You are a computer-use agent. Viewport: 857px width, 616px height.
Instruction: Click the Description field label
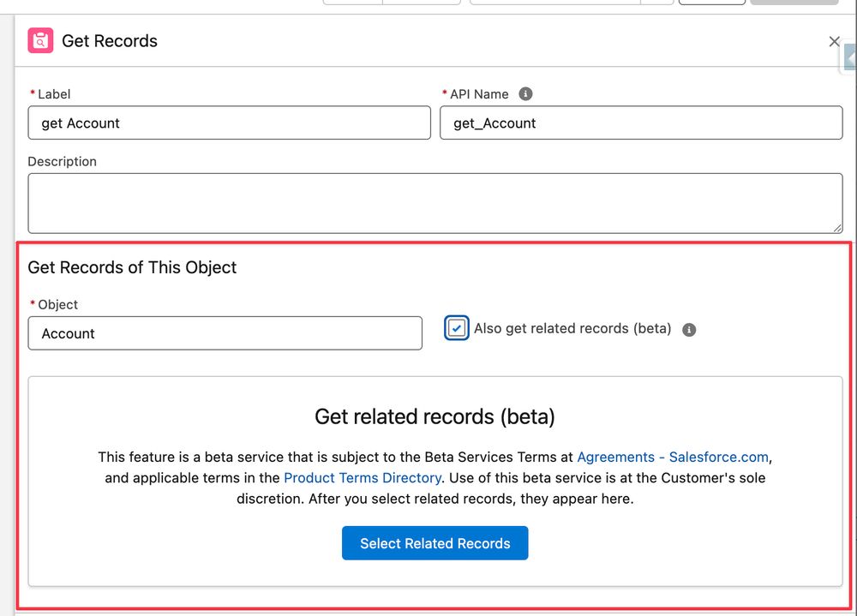click(x=63, y=162)
